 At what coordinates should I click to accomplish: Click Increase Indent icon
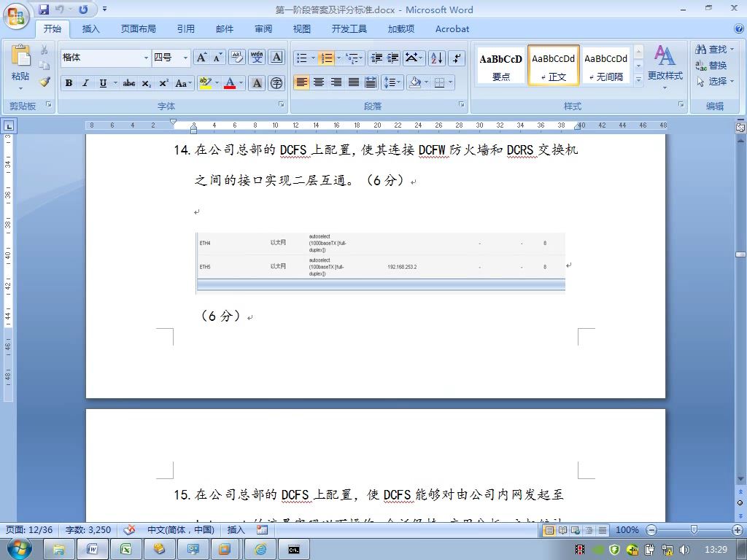pyautogui.click(x=393, y=58)
